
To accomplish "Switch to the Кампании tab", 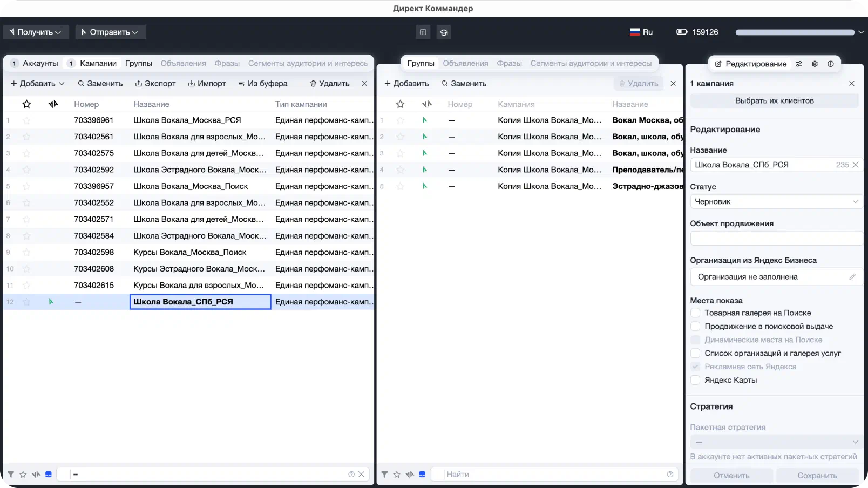I will (92, 64).
